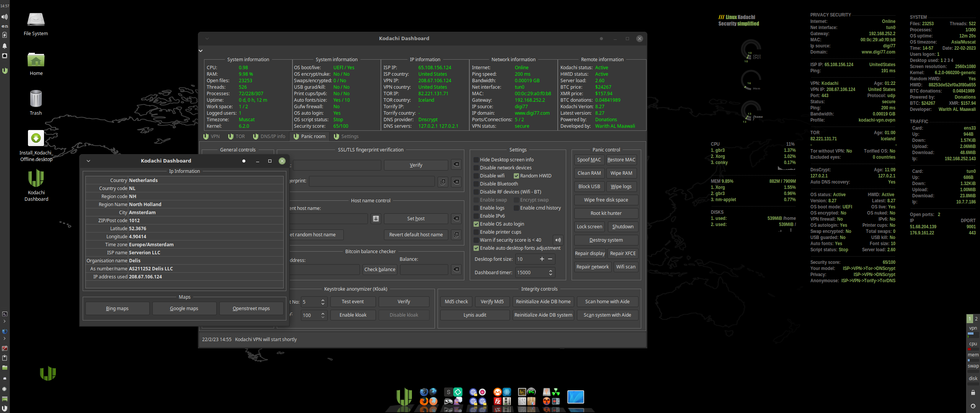The image size is (980, 413).
Task: Open the DNS/IP info tab
Action: 269,137
